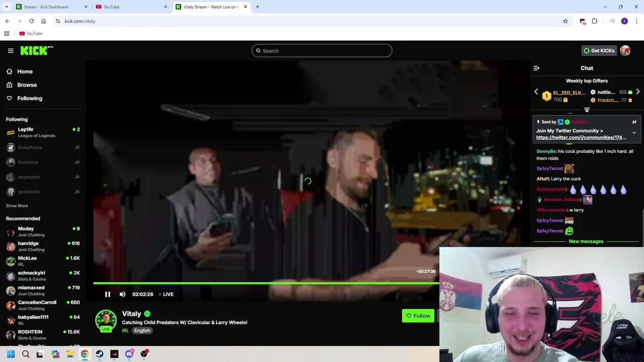
Task: Open the IRL category link
Action: (125, 330)
